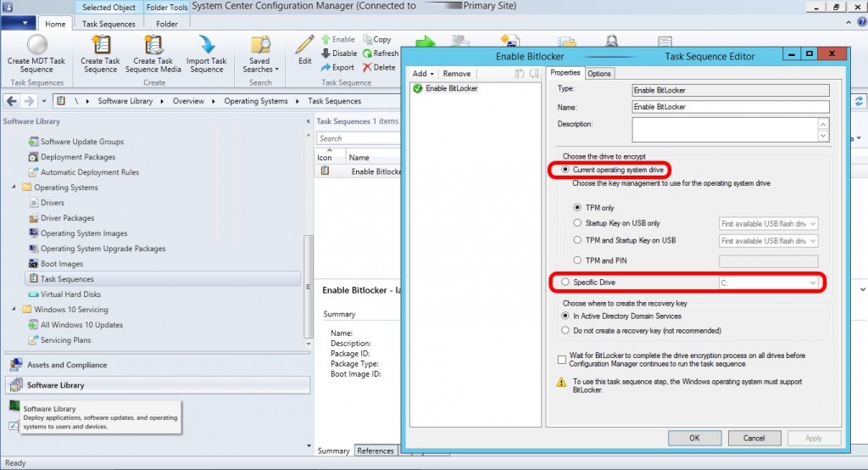868x470 pixels.
Task: Open Create Task Sequence Media wizard
Action: pyautogui.click(x=153, y=45)
